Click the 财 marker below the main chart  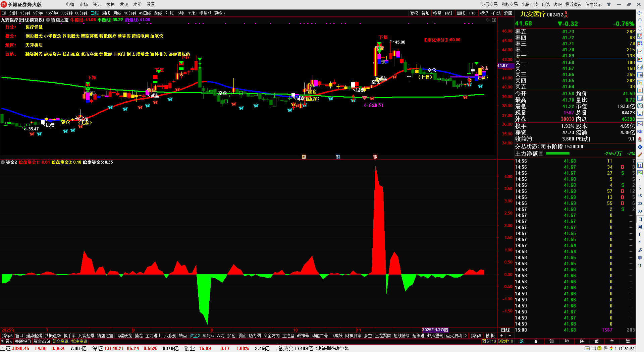click(338, 157)
